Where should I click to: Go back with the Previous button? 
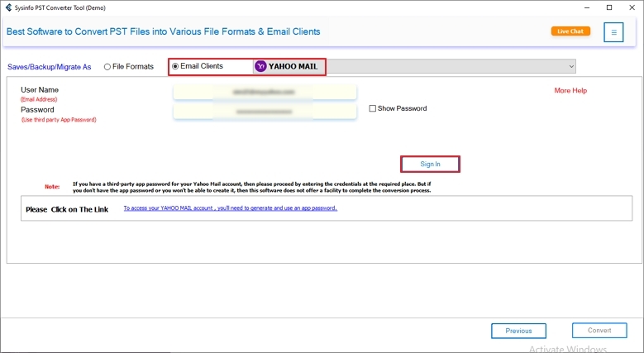pyautogui.click(x=518, y=331)
